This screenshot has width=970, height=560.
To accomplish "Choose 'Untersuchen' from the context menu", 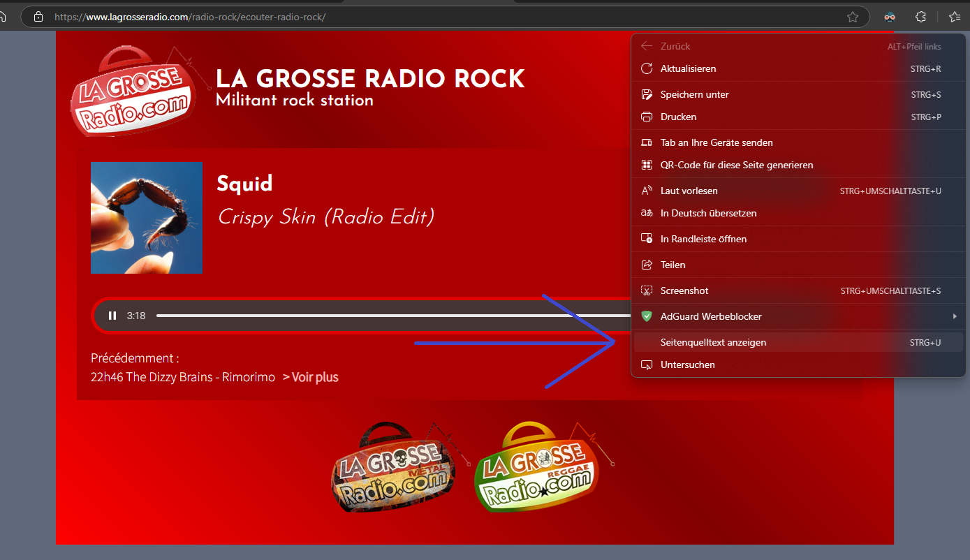I will 798,364.
